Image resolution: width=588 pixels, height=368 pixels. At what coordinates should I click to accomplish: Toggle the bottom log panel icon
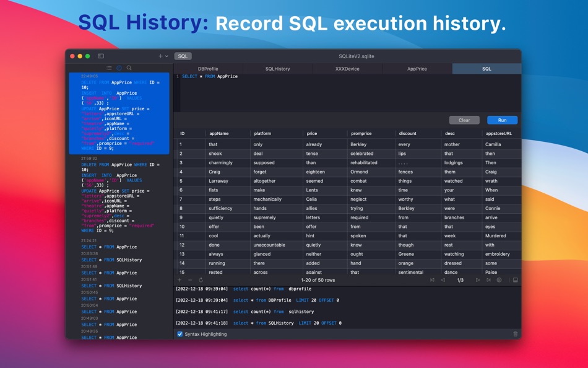(515, 280)
